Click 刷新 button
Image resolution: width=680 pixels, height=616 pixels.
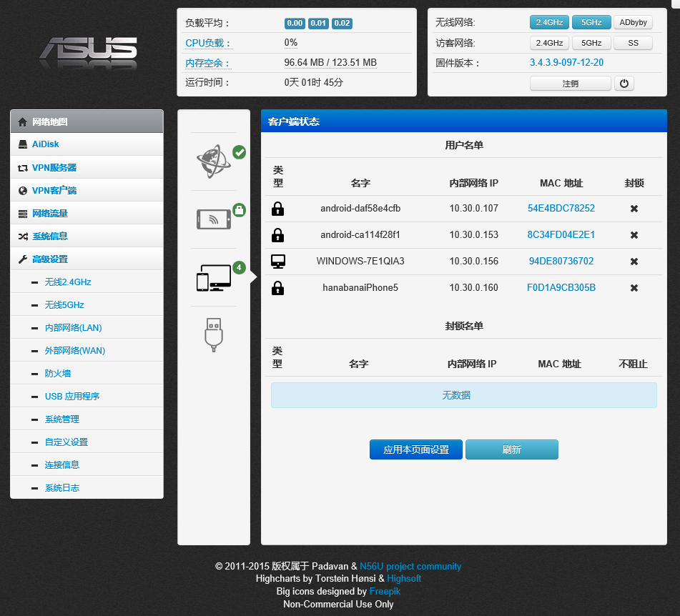tap(512, 449)
